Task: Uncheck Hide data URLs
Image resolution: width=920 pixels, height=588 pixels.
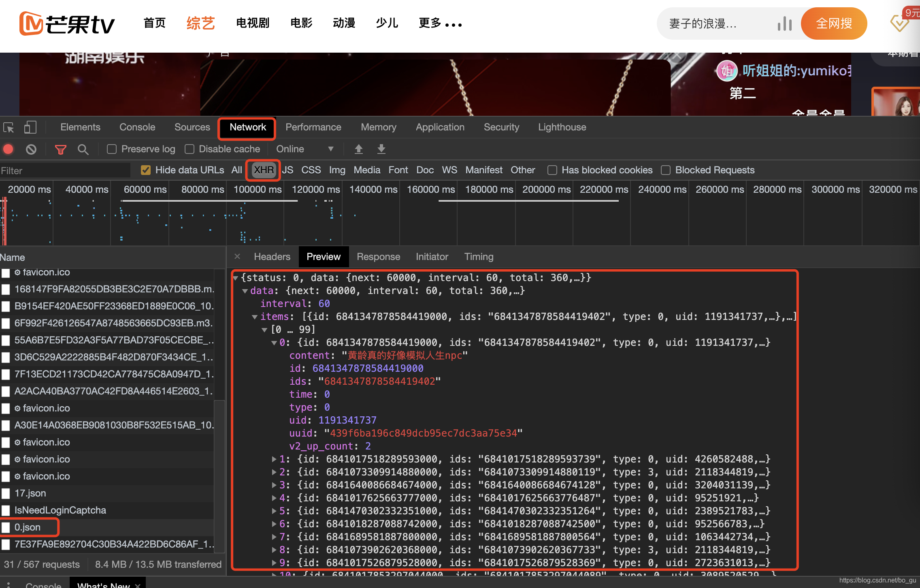Action: [145, 170]
